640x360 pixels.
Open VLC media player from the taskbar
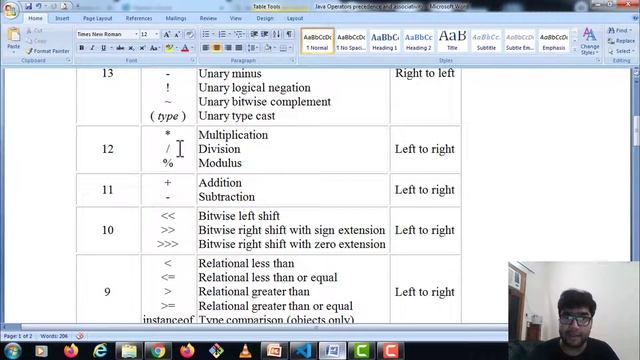pyautogui.click(x=245, y=351)
